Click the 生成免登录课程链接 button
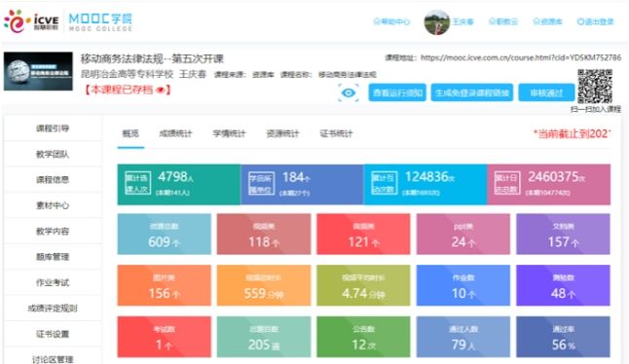The image size is (629, 364). [472, 93]
